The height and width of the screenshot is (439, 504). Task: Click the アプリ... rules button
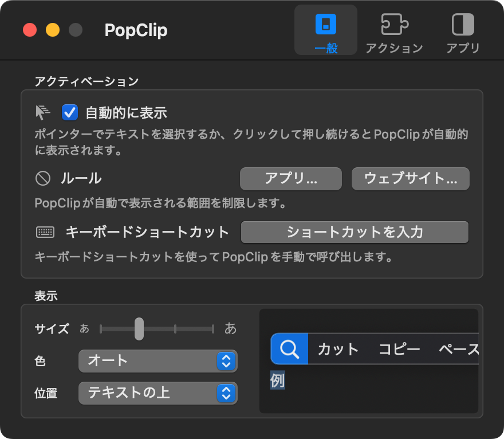tap(290, 179)
